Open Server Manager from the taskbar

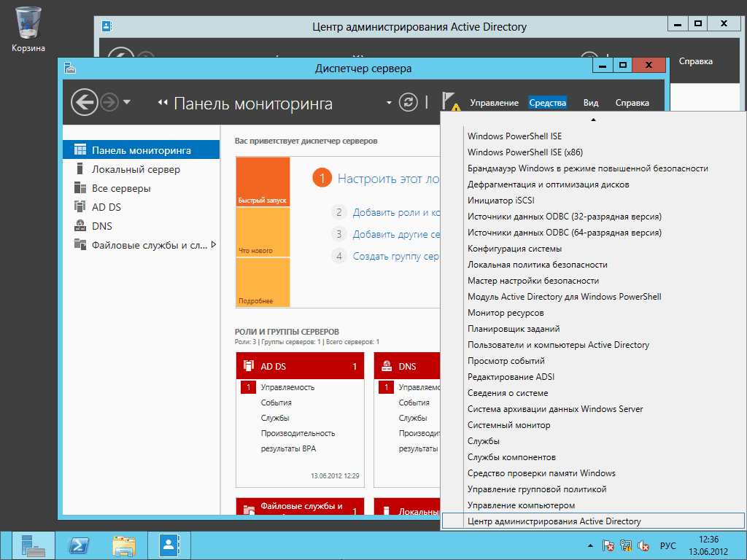click(34, 545)
